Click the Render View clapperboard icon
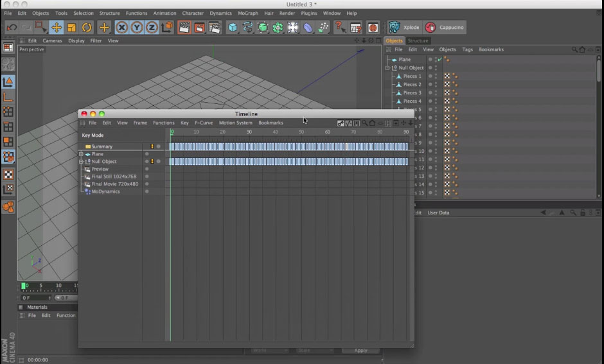 click(184, 28)
